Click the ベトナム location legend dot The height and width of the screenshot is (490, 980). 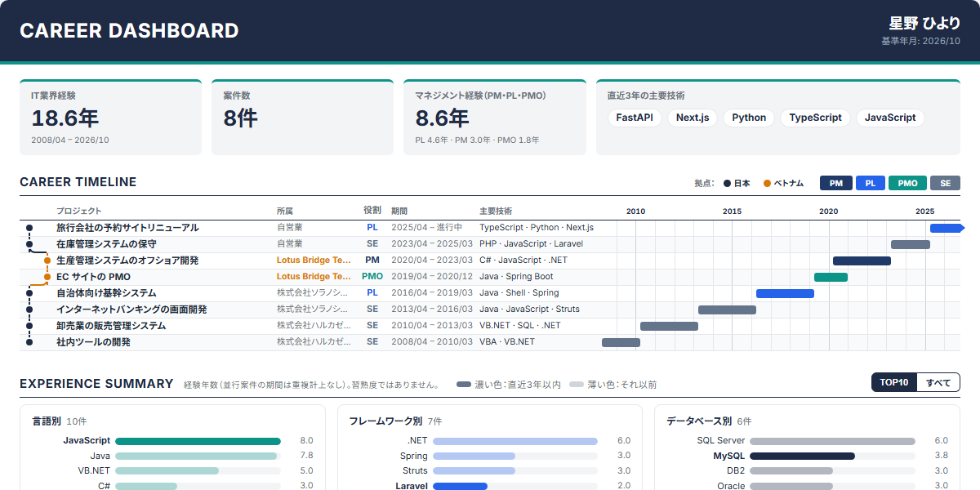[767, 184]
